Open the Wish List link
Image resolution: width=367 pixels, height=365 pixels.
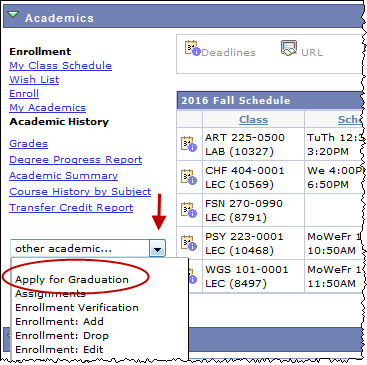point(34,79)
